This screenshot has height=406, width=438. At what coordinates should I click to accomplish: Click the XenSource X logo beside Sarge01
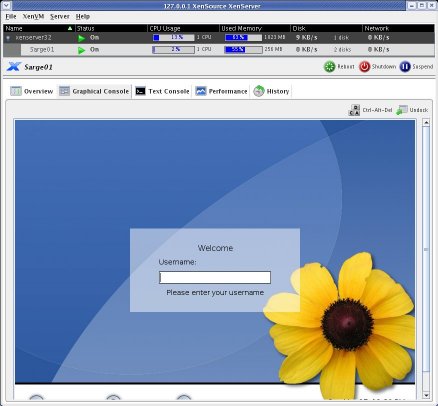pyautogui.click(x=14, y=67)
